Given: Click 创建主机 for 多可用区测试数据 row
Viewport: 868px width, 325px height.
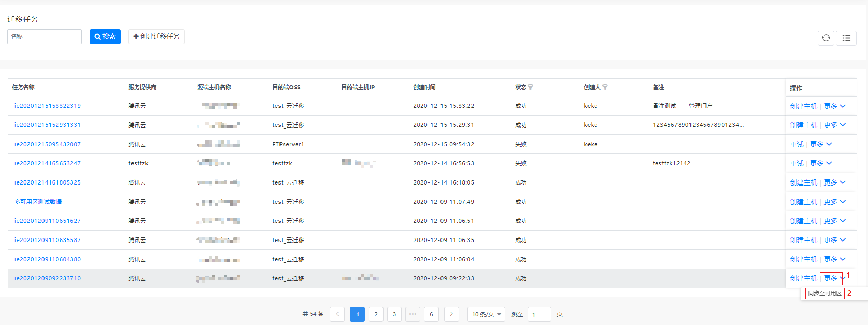Looking at the screenshot, I should [803, 202].
